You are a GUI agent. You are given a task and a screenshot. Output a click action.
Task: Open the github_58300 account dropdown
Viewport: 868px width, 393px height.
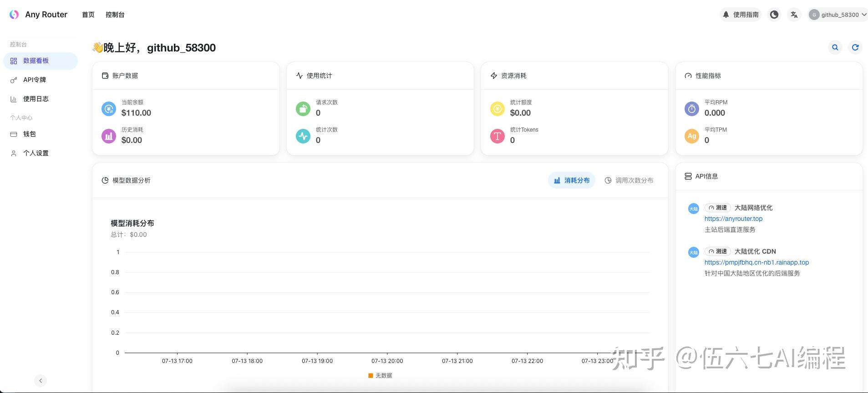click(x=838, y=15)
